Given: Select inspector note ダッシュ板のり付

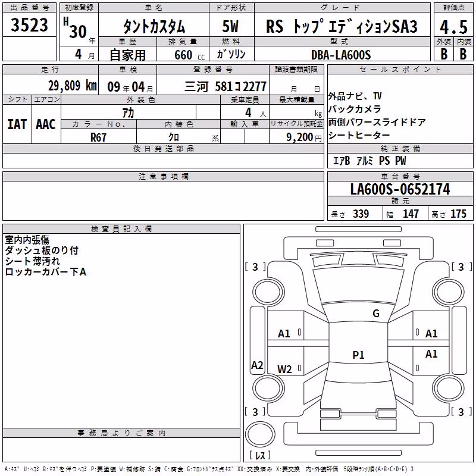Looking at the screenshot, I should pos(42,250).
